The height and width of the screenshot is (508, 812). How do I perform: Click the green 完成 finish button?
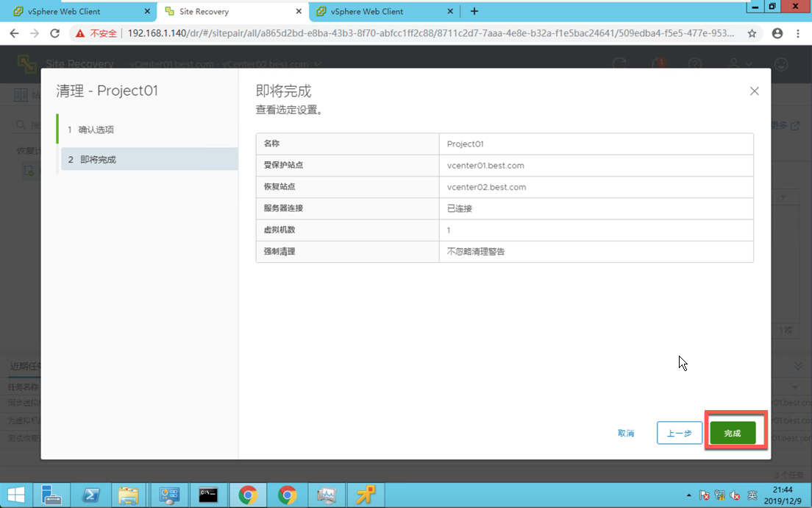coord(733,433)
